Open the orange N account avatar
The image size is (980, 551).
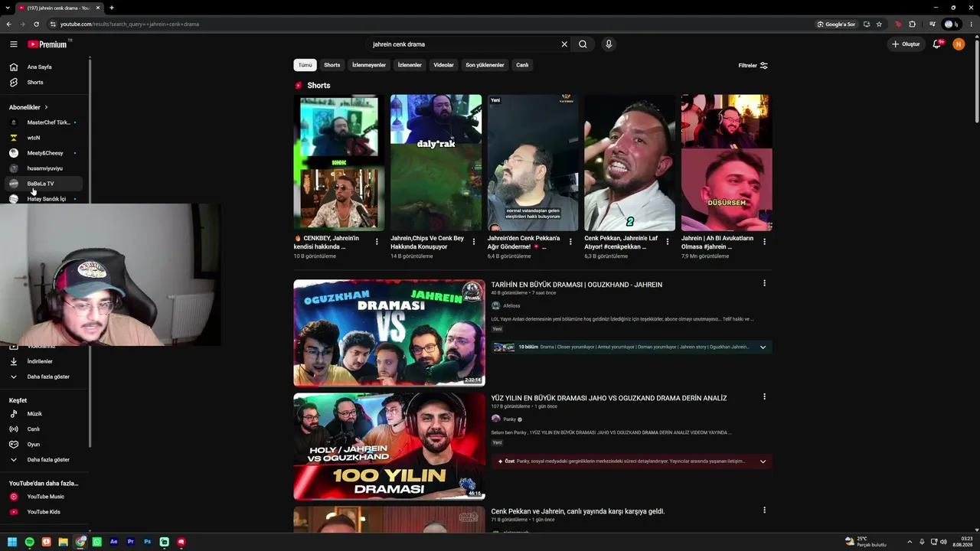[x=959, y=44]
